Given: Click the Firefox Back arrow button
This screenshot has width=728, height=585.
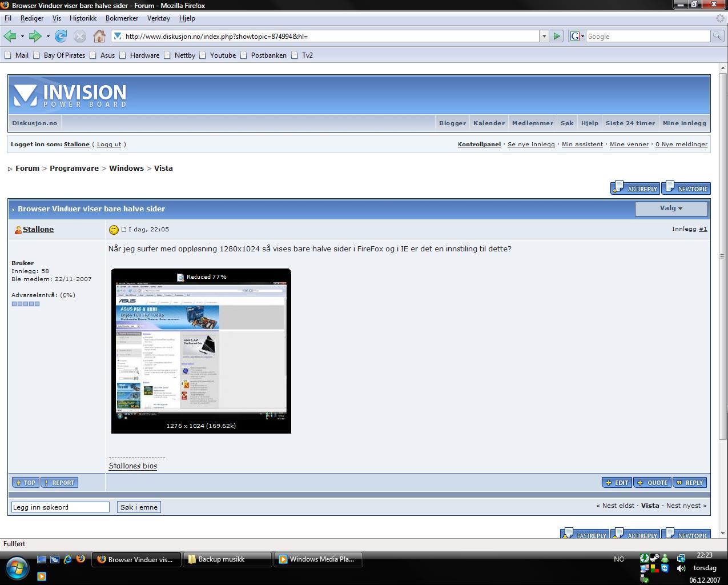Looking at the screenshot, I should click(10, 36).
